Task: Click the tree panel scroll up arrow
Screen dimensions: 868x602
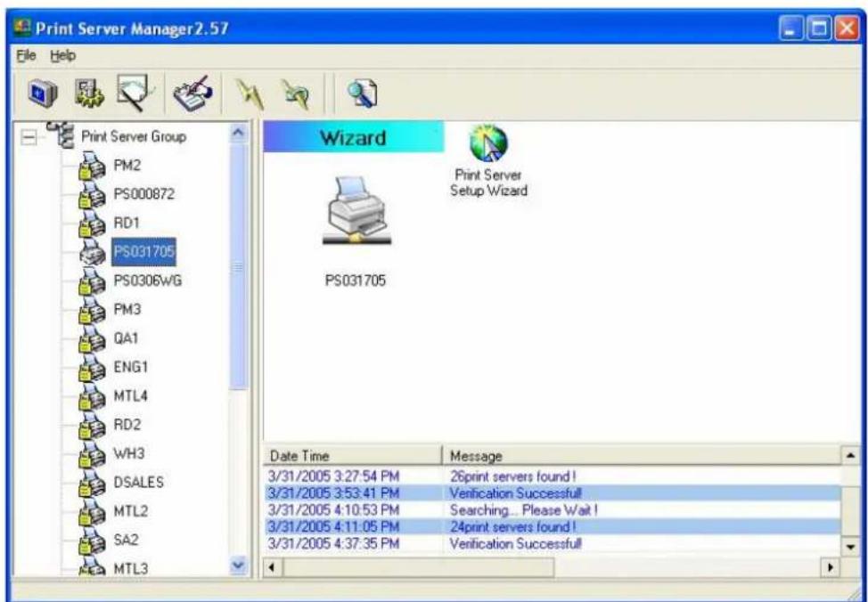Action: [x=238, y=134]
